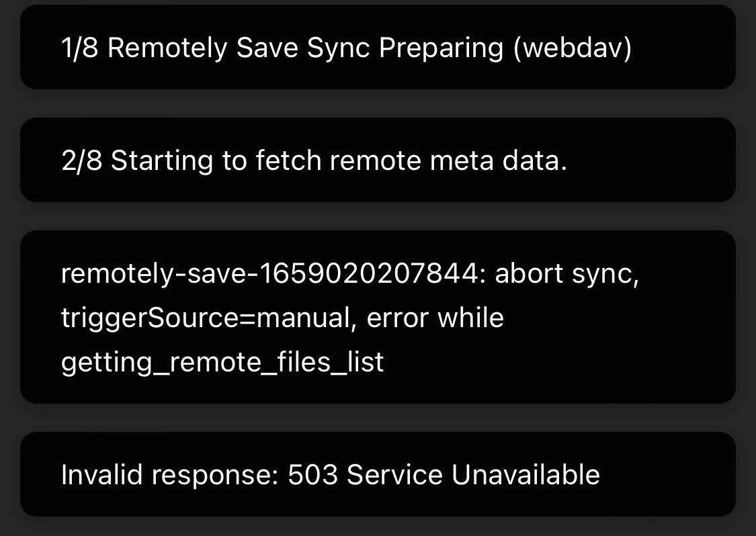The image size is (756, 536).
Task: Select the notification mentioning triggerSource=manual
Action: [x=378, y=317]
